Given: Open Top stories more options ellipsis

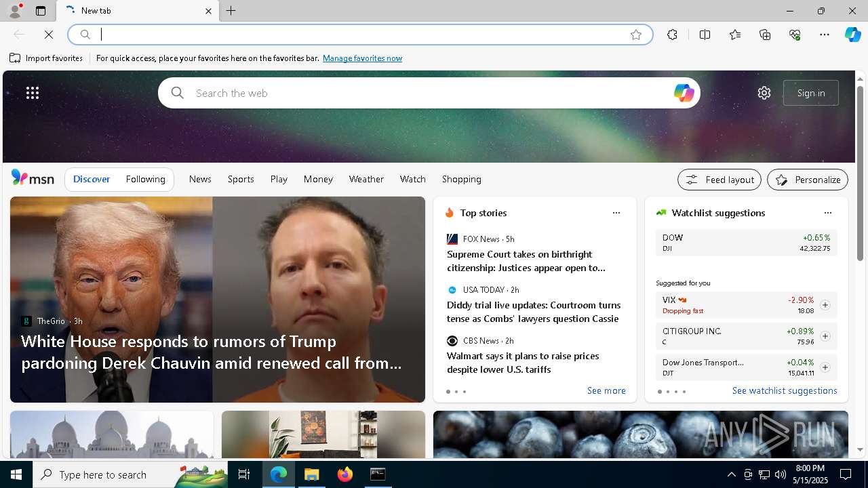Looking at the screenshot, I should click(616, 213).
